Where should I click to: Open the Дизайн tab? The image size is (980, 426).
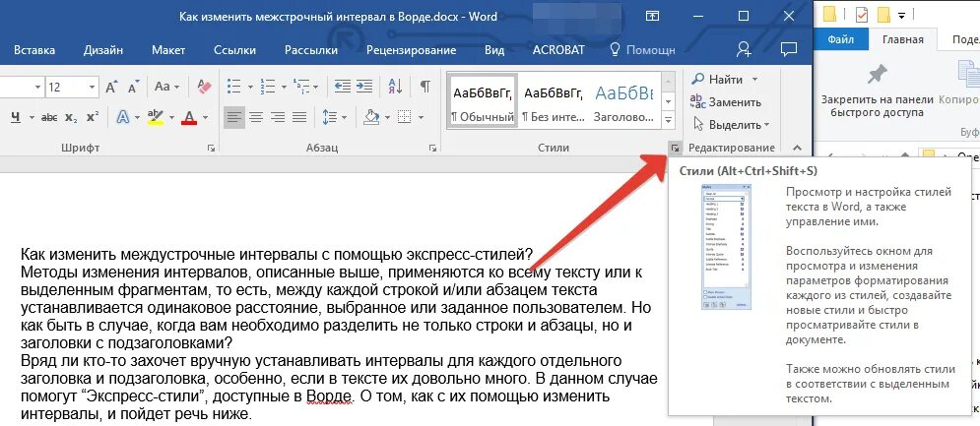pos(103,50)
